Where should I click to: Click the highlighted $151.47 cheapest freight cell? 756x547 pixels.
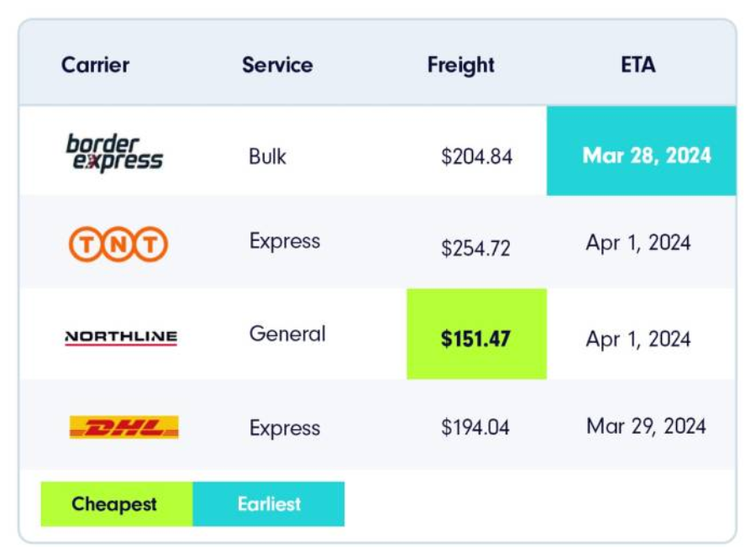(476, 339)
